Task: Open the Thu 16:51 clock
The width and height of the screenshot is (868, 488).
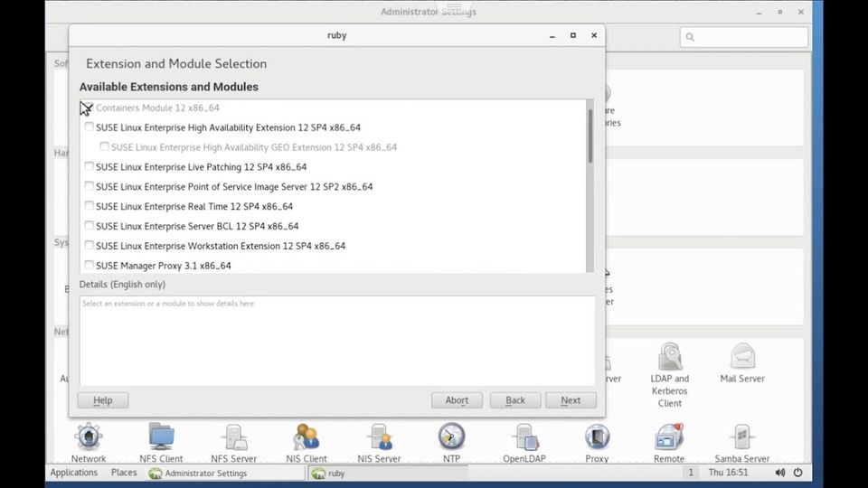Action: 728,473
